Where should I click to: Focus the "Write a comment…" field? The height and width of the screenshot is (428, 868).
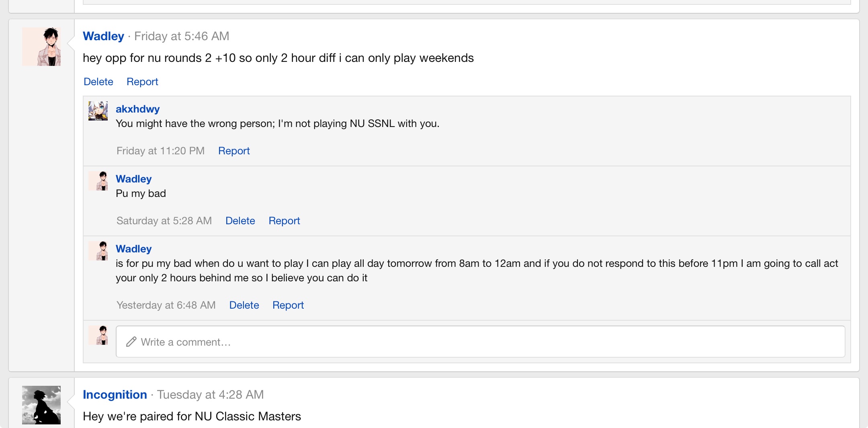coord(480,342)
